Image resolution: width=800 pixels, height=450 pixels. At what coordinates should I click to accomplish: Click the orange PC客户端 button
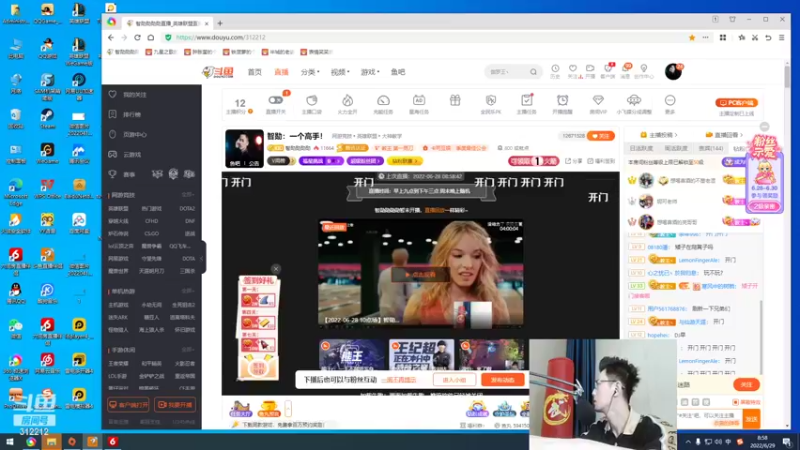coord(736,103)
